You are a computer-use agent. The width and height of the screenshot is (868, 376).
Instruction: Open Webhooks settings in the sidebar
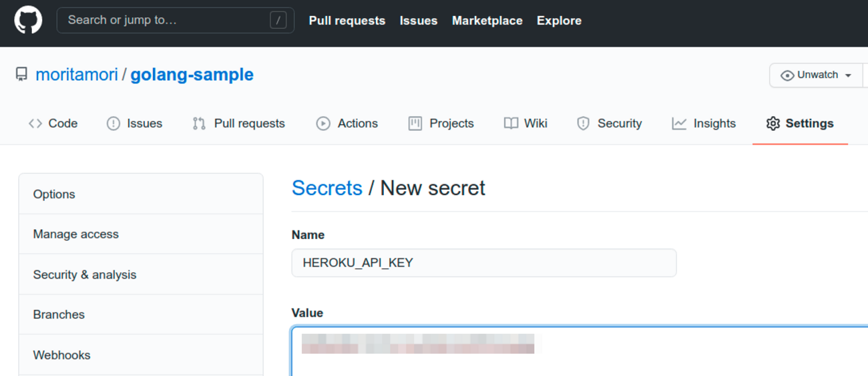(61, 355)
